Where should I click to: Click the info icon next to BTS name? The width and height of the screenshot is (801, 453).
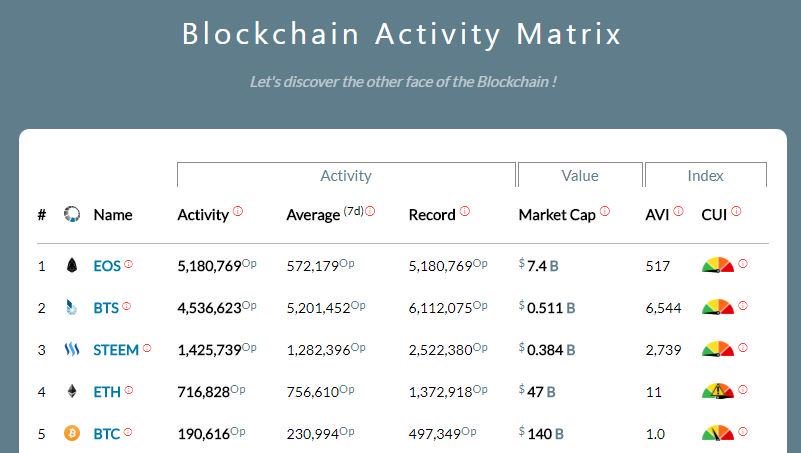tap(127, 306)
